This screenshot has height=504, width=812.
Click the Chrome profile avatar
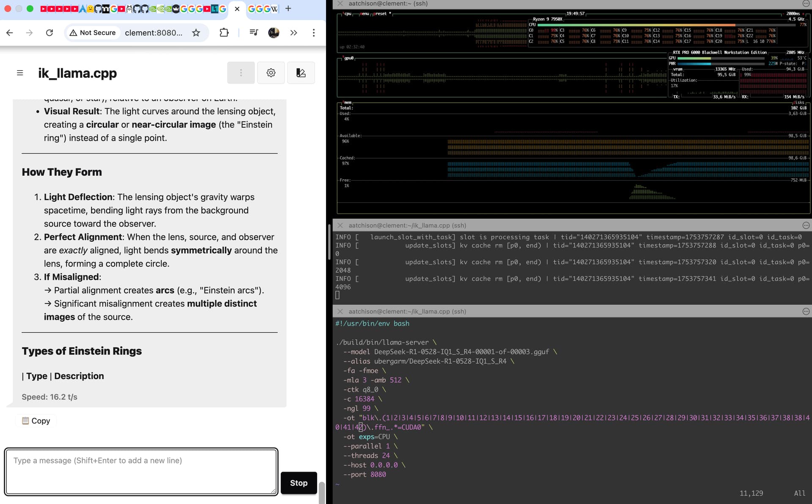coord(274,33)
